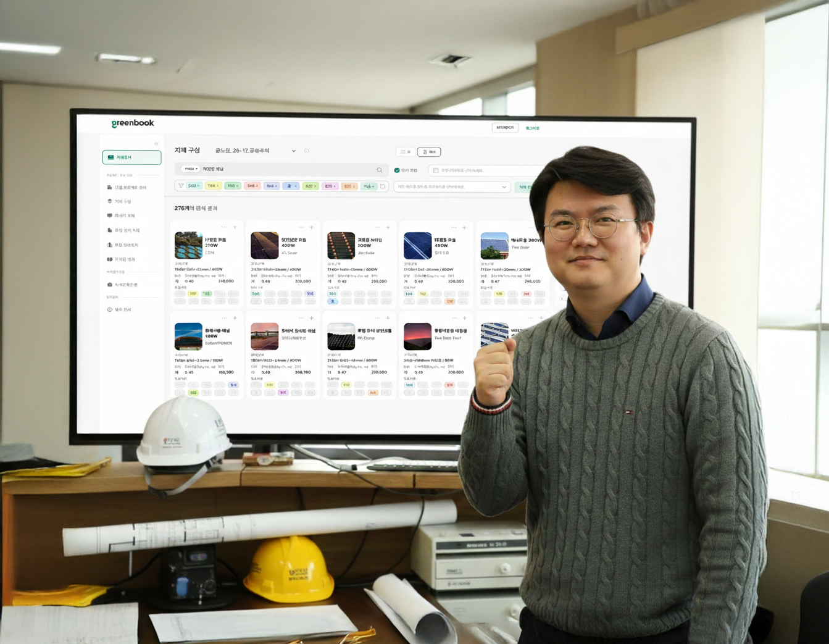Click the calendar icon in the date field
Screen dimensions: 829x644
coord(436,170)
